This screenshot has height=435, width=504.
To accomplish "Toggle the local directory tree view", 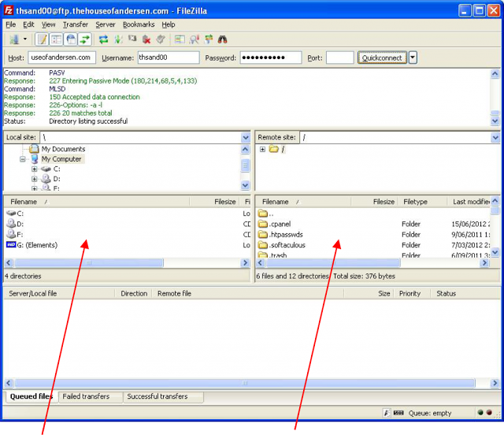I will [56, 39].
